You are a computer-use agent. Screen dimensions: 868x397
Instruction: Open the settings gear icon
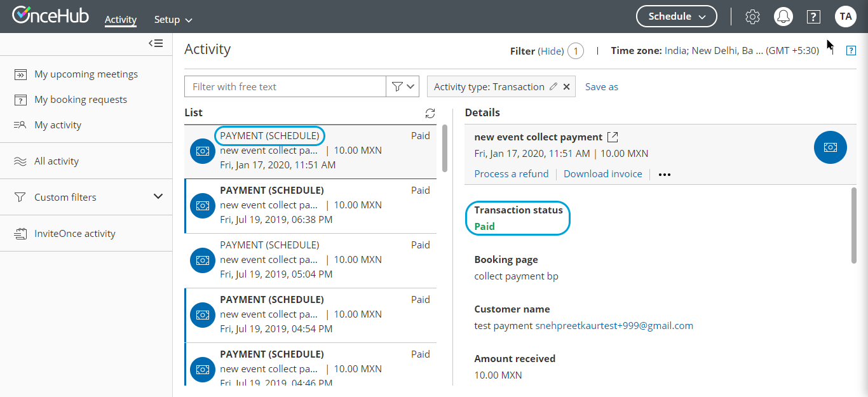point(752,17)
